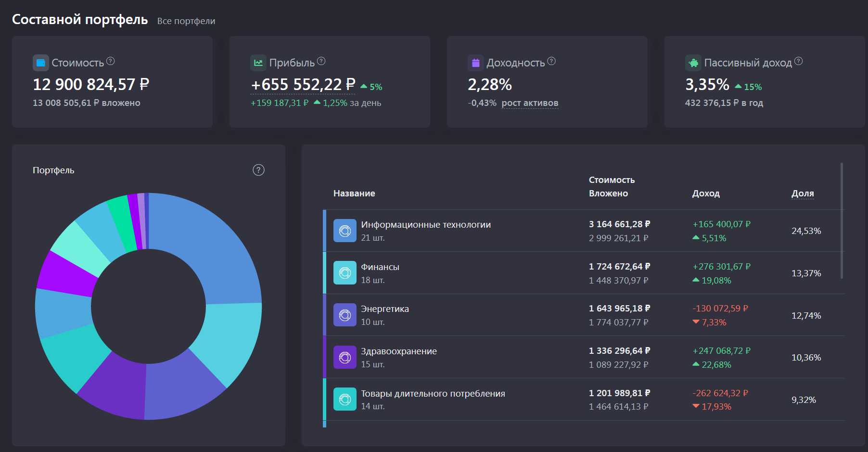Select the dark violet donut segment at bottom
868x452 pixels.
pyautogui.click(x=115, y=387)
